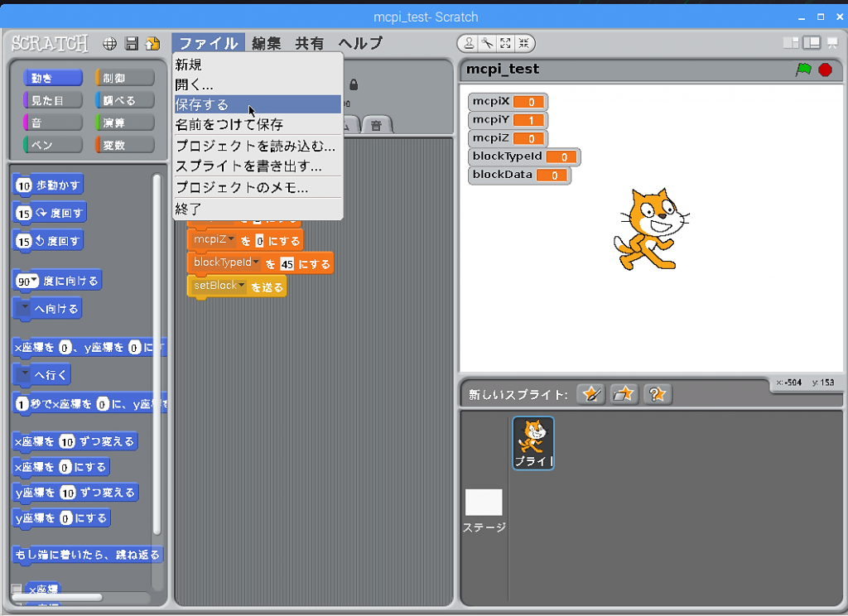Image resolution: width=848 pixels, height=616 pixels.
Task: Open the へ向ける target dropdown
Action: (x=24, y=307)
